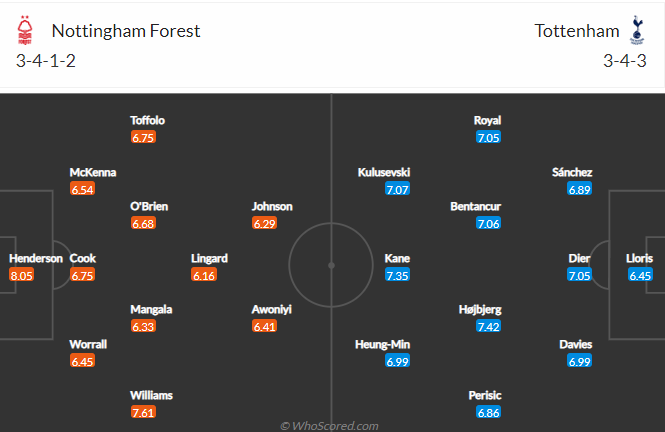The image size is (665, 432).
Task: Select Johnson's 6.29 rating badge
Action: click(x=265, y=223)
